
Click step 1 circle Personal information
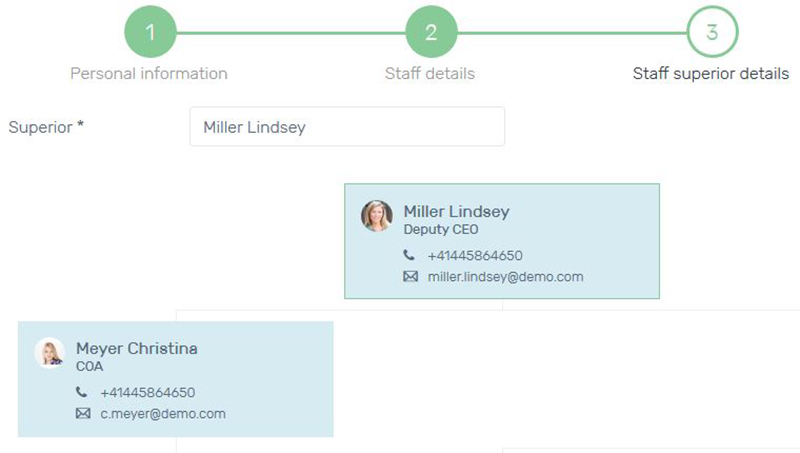pos(151,32)
